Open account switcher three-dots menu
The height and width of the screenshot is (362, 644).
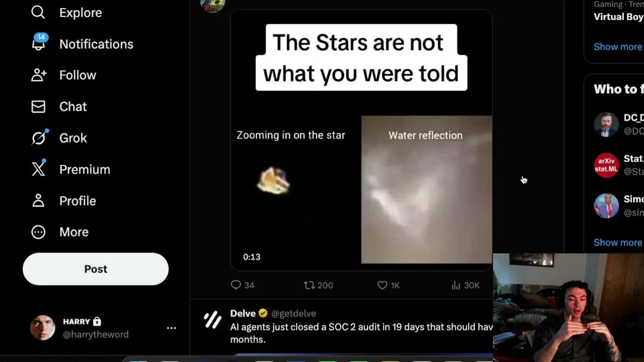click(171, 328)
